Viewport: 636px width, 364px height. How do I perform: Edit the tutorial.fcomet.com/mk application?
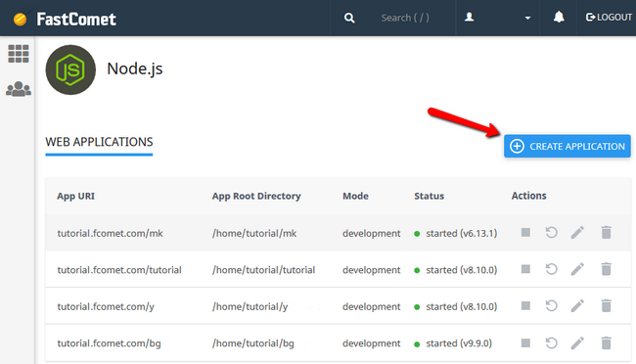pyautogui.click(x=577, y=233)
